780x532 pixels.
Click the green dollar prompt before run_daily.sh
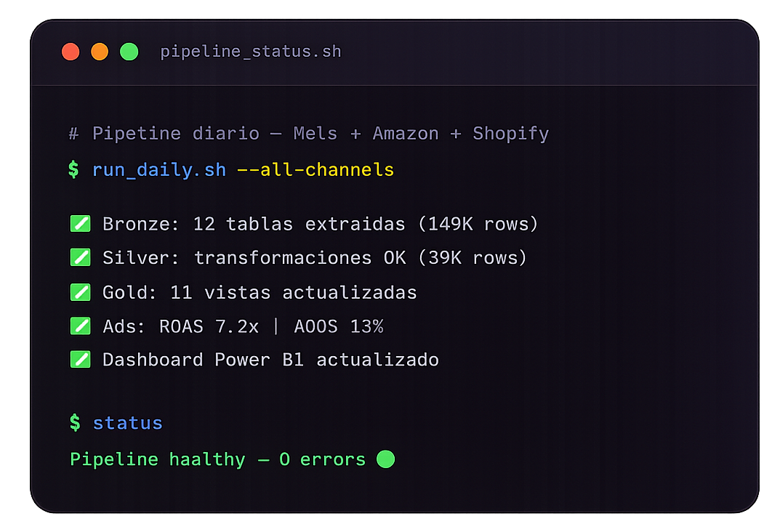point(74,170)
